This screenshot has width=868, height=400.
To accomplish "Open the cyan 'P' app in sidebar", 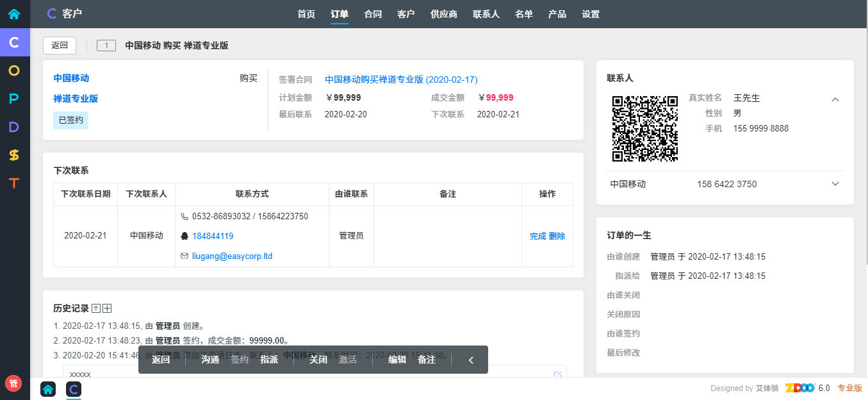I will (14, 99).
